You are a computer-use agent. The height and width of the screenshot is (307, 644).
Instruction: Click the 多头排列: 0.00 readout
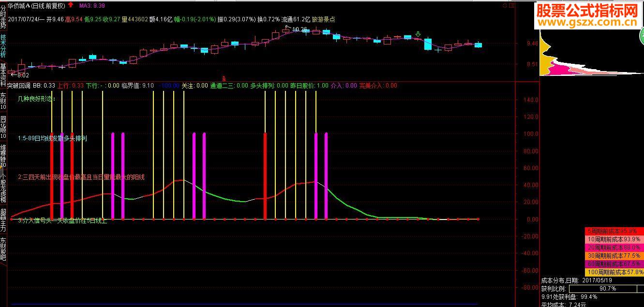click(x=269, y=86)
